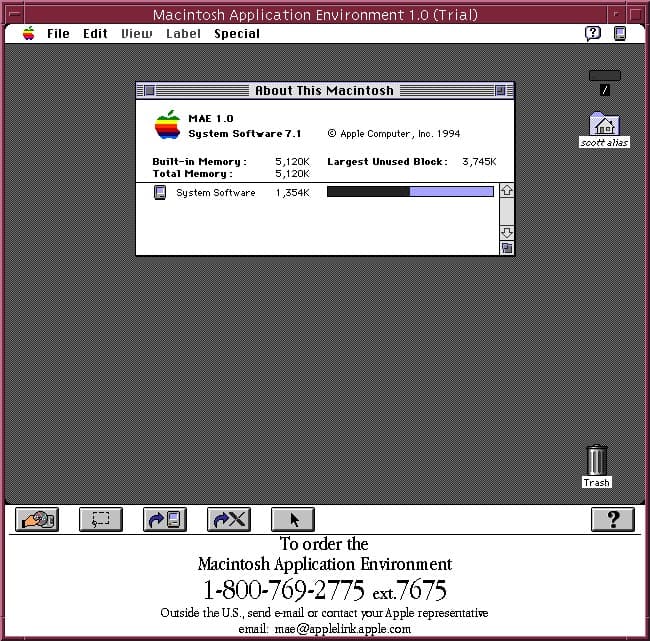Select the Trash icon

pyautogui.click(x=597, y=460)
